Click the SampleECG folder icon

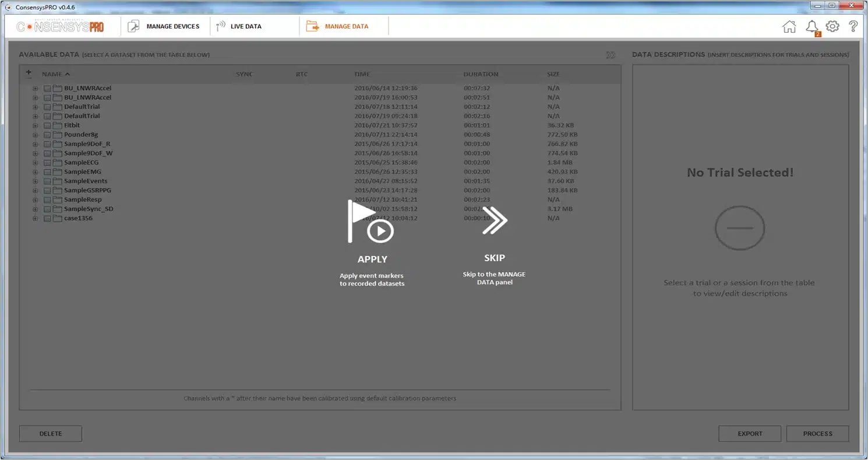pos(57,163)
